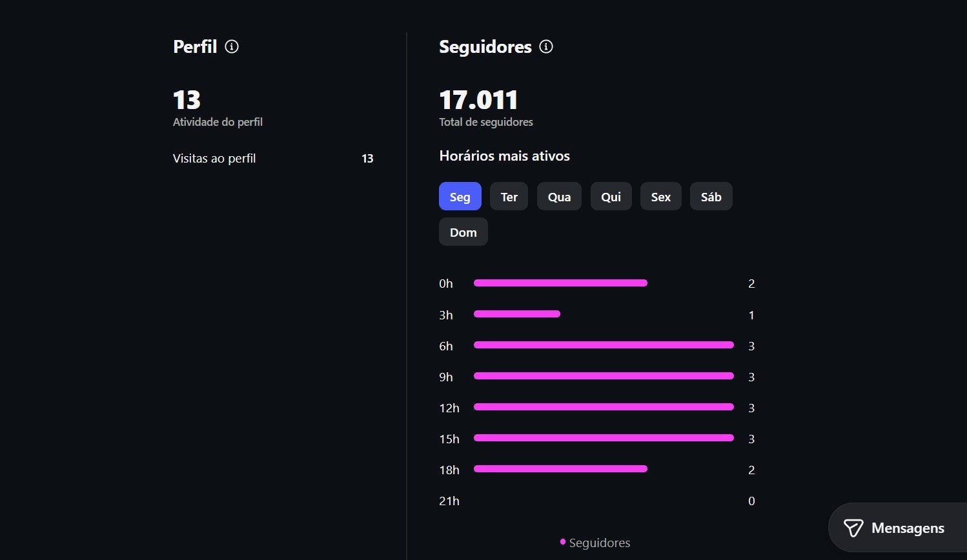Image resolution: width=967 pixels, height=560 pixels.
Task: Switch to the Sex day tab
Action: 660,197
